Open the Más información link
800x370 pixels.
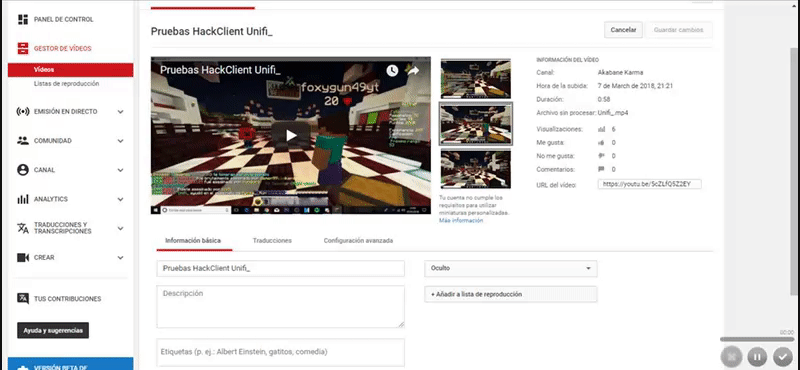pos(461,220)
